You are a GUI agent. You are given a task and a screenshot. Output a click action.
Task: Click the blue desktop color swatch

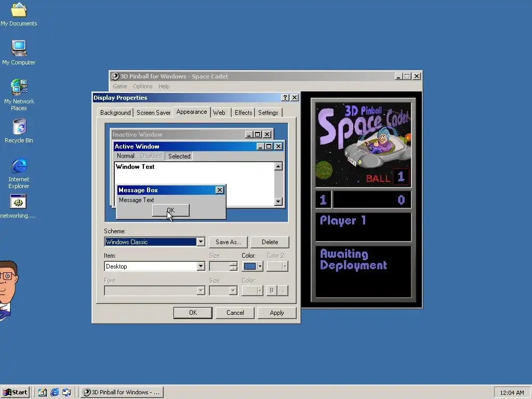(250, 267)
